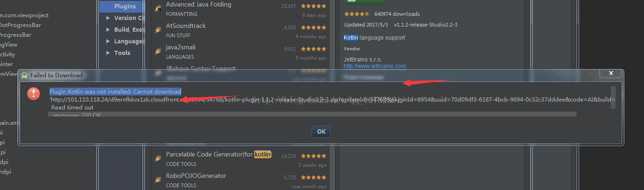Image resolution: width=644 pixels, height=190 pixels.
Task: Click the plug icon beside Advanced Java Folding
Action: (158, 8)
